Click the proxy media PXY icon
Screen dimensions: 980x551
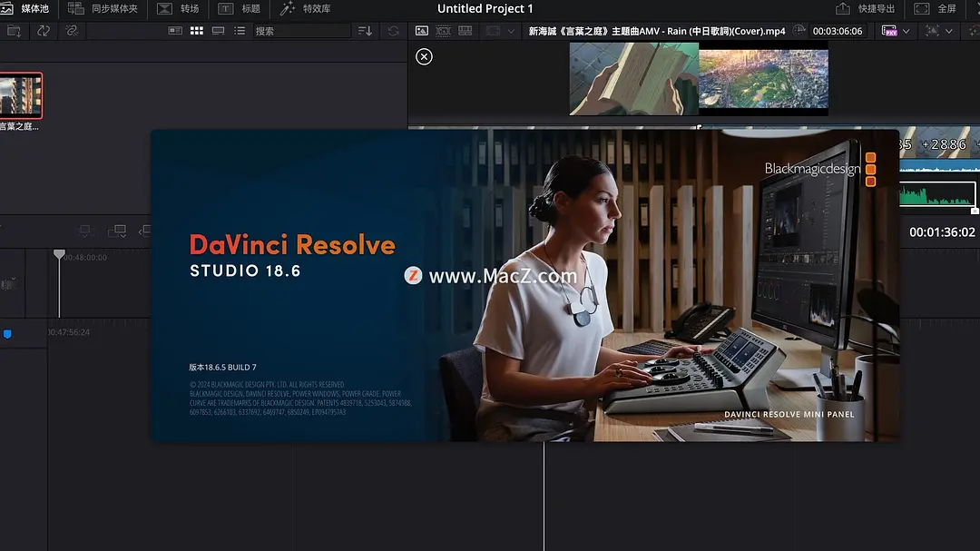889,31
